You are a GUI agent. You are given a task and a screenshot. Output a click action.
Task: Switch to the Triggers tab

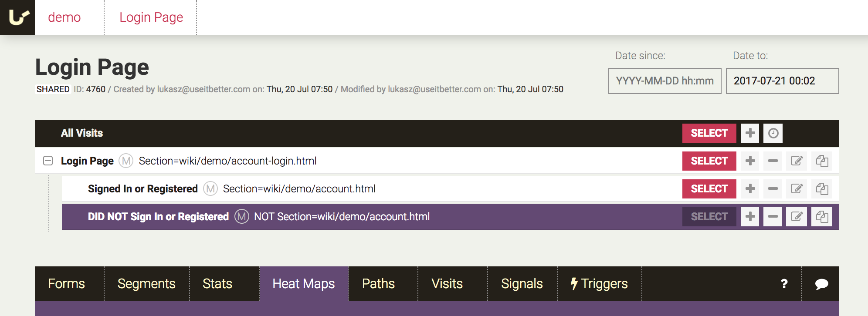(600, 284)
